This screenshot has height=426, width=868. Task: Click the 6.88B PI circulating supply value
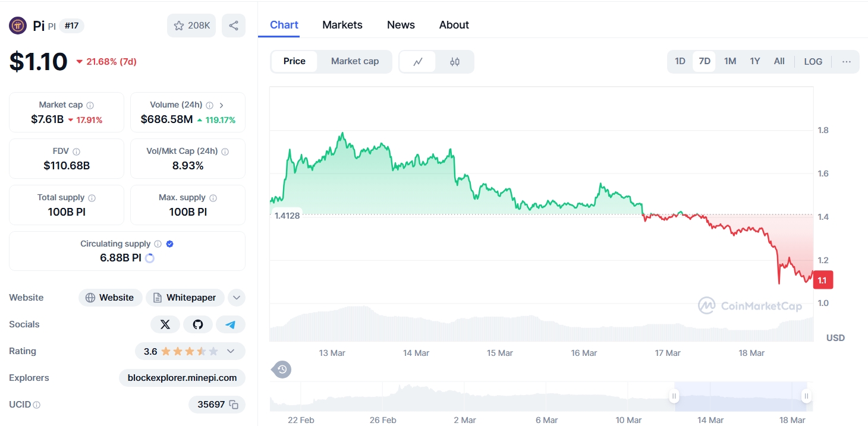pos(121,258)
